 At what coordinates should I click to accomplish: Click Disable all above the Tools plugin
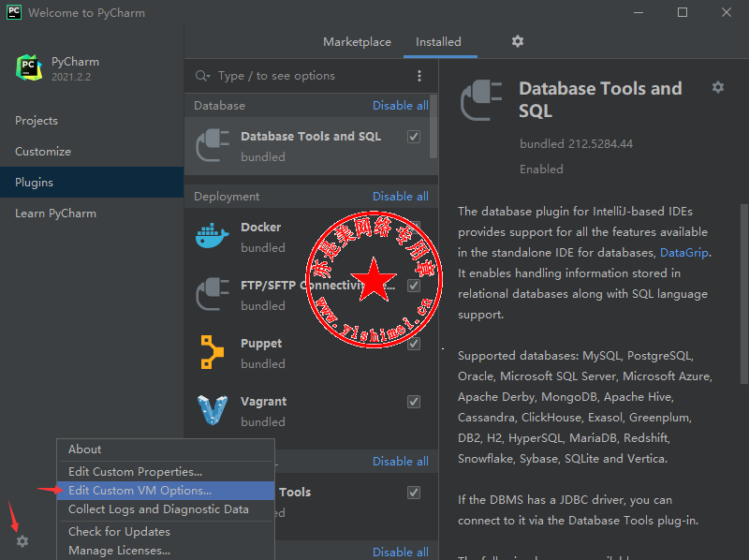[x=401, y=462]
